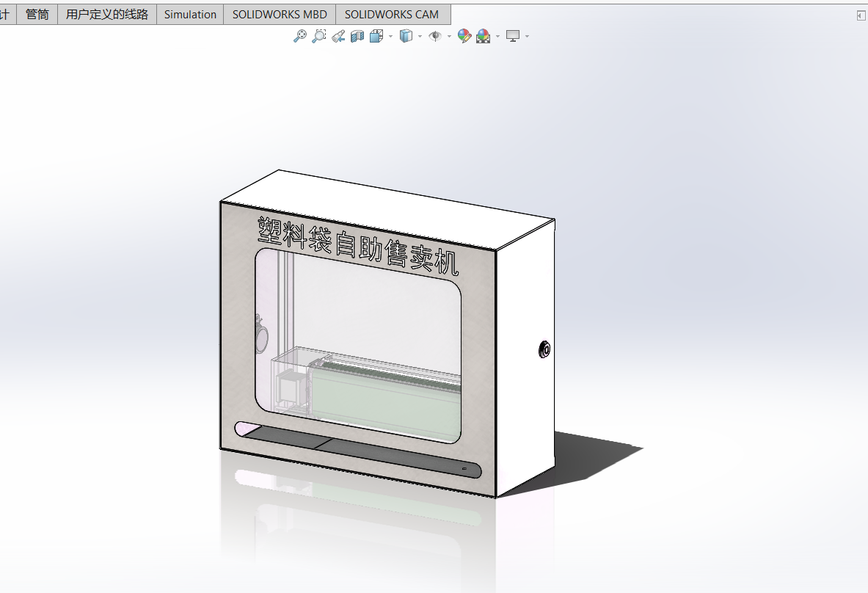Click the View Settings monitor icon
The width and height of the screenshot is (868, 593).
pos(513,37)
